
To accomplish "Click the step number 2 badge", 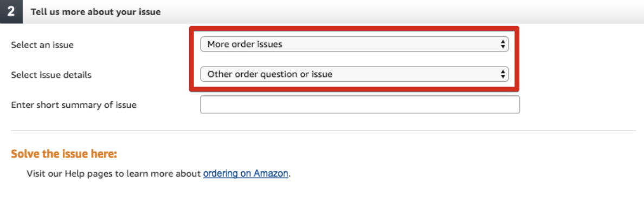I will coord(11,11).
